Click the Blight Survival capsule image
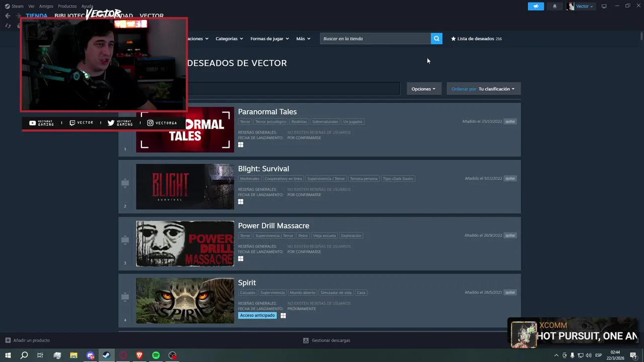Screen dimensions: 644x362 (x=185, y=187)
